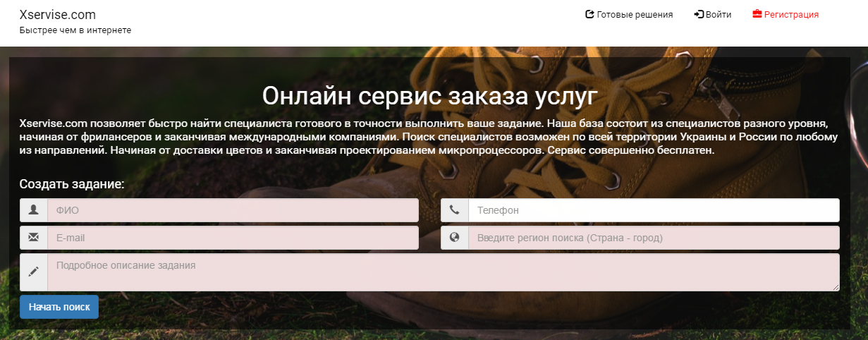This screenshot has width=868, height=340.
Task: Open the Войти login link
Action: click(x=712, y=14)
